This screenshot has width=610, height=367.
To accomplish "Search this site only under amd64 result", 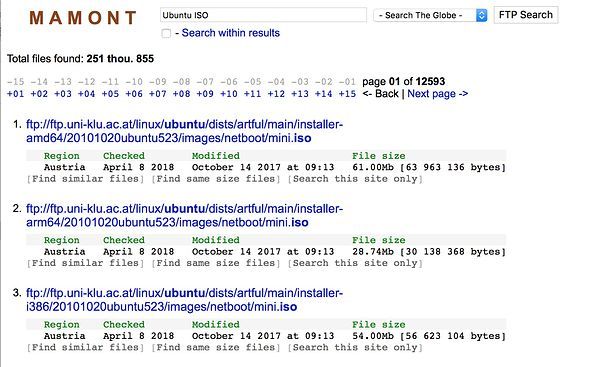I will click(x=355, y=179).
